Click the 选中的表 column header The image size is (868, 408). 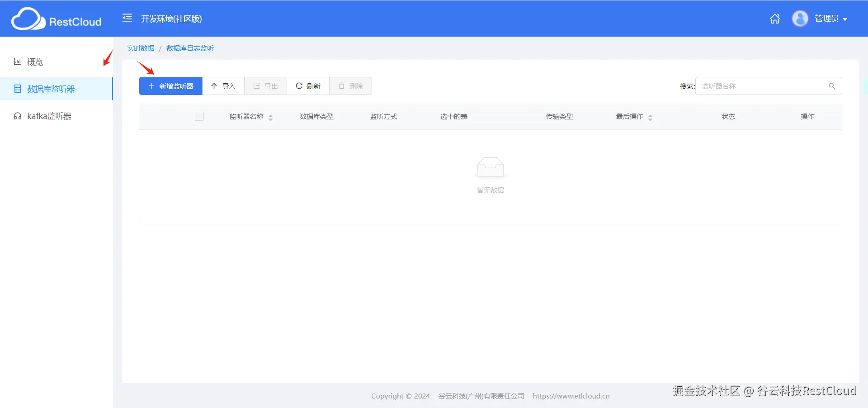coord(454,117)
